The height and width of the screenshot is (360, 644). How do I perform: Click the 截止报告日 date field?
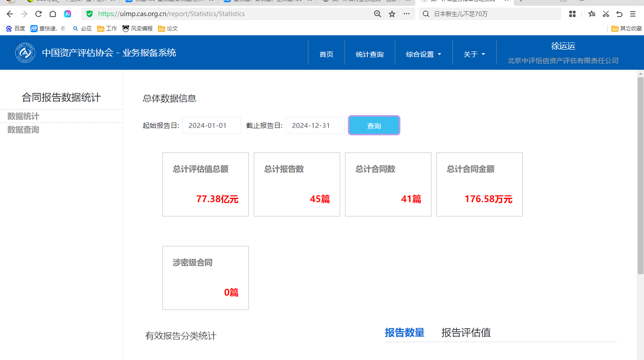click(315, 126)
